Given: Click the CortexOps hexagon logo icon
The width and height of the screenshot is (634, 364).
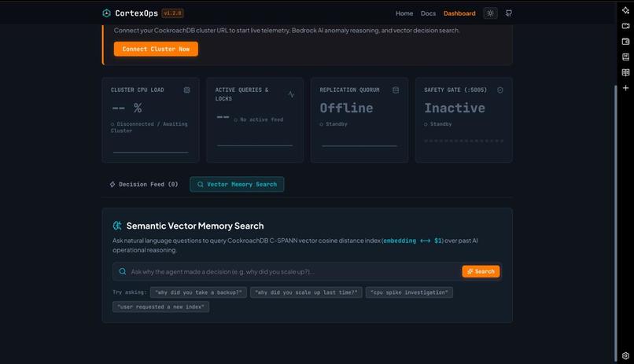Looking at the screenshot, I should coord(106,13).
